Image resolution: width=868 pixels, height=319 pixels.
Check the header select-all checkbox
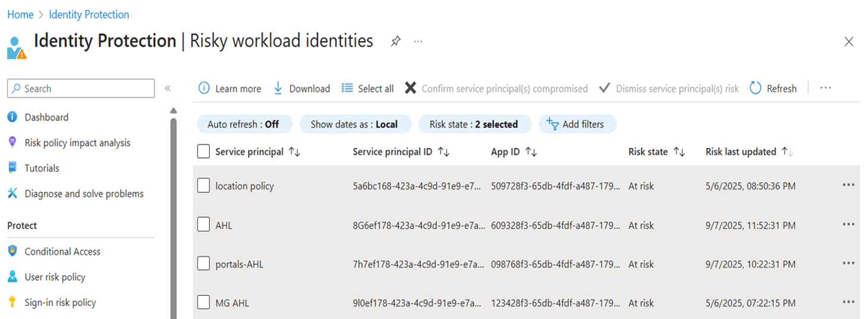pos(203,151)
